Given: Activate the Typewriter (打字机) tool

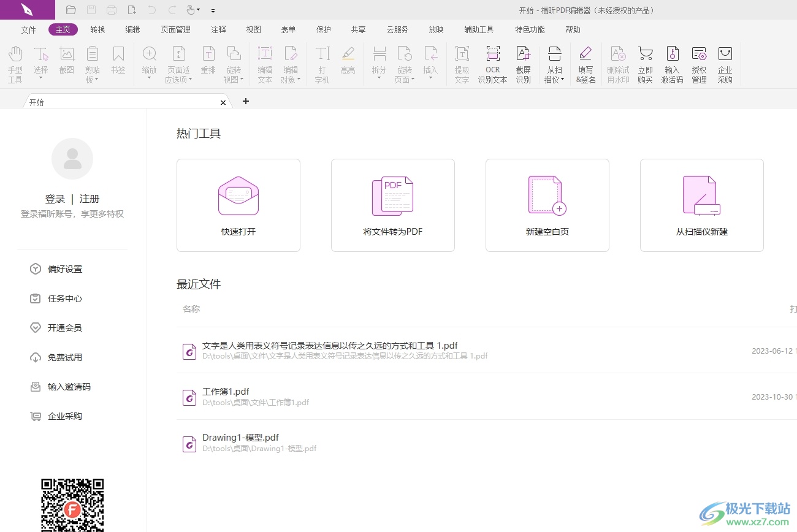Looking at the screenshot, I should (322, 64).
